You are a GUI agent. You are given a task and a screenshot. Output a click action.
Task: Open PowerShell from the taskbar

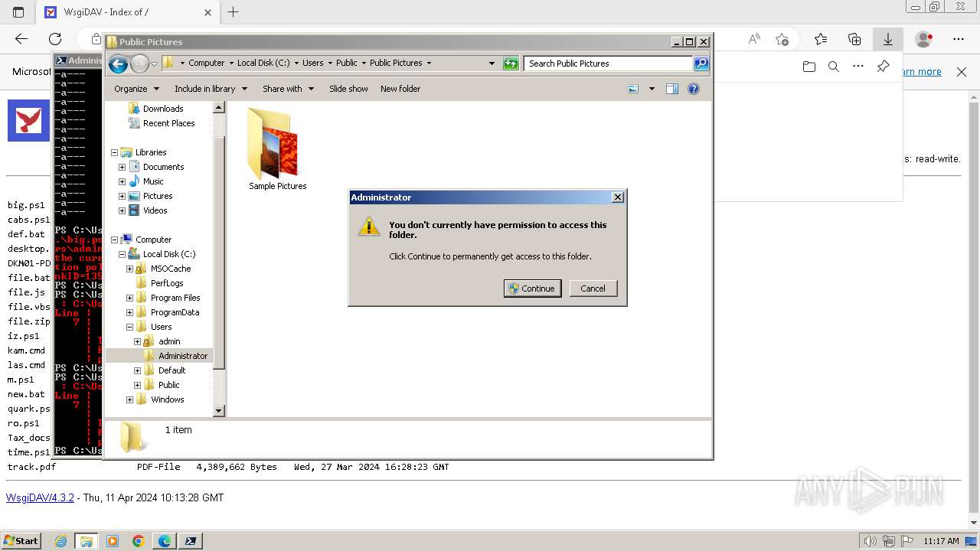coord(190,541)
